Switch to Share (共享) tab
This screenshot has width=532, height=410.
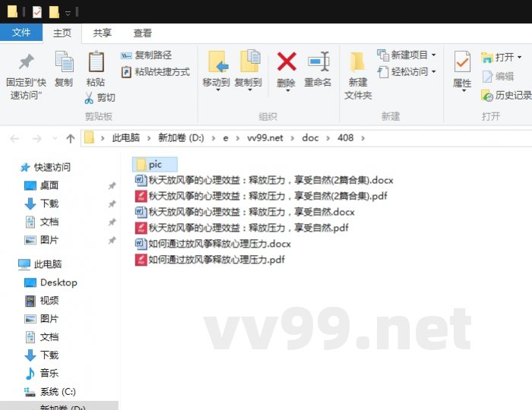102,33
